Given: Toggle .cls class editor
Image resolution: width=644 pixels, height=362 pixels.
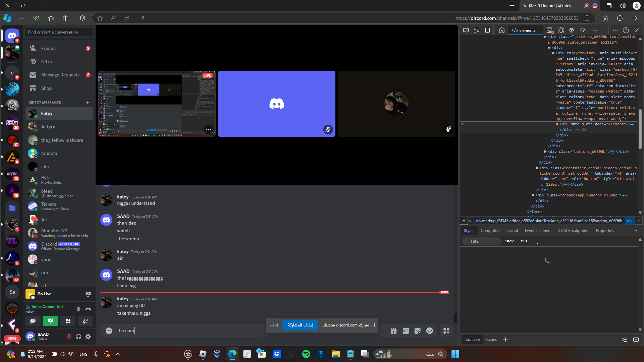Looking at the screenshot, I should point(523,241).
